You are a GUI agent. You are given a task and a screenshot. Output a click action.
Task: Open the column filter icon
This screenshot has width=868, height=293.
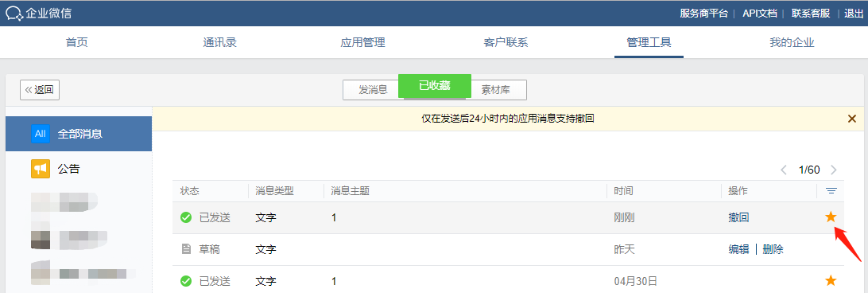pos(831,191)
